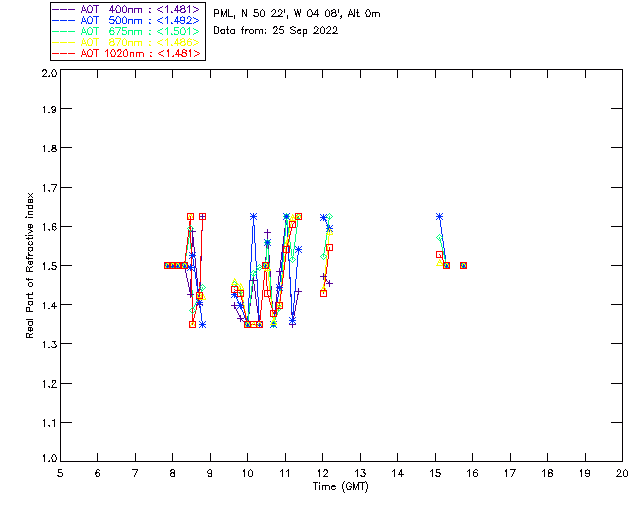Click the isolated square marker near 15.75 hours
The width and height of the screenshot is (640, 512).
click(x=463, y=265)
